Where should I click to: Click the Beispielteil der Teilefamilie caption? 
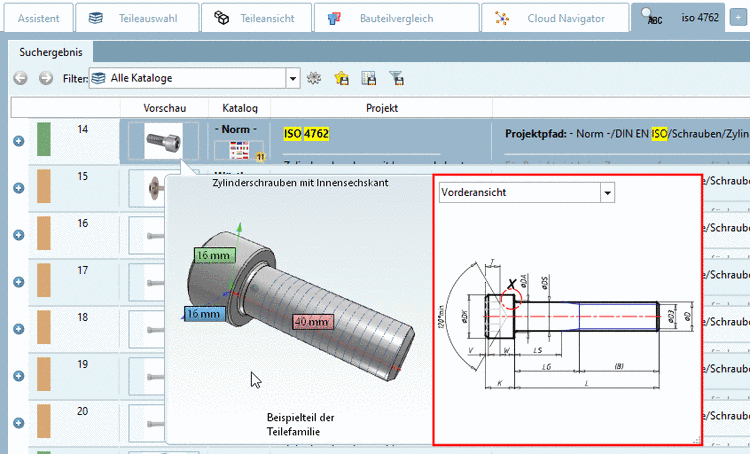pos(300,424)
